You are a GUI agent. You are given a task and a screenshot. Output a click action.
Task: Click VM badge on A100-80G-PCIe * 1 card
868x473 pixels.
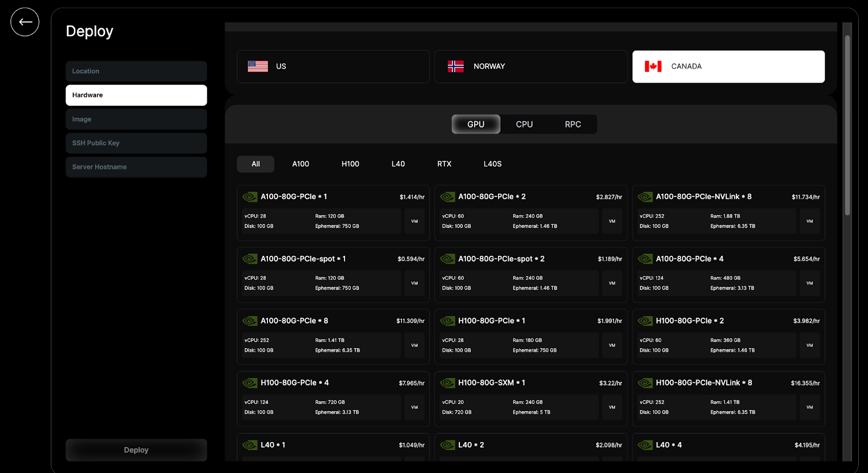click(414, 222)
